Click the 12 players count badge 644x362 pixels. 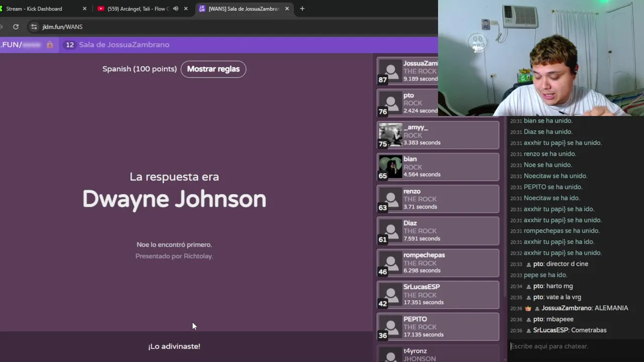coord(69,45)
